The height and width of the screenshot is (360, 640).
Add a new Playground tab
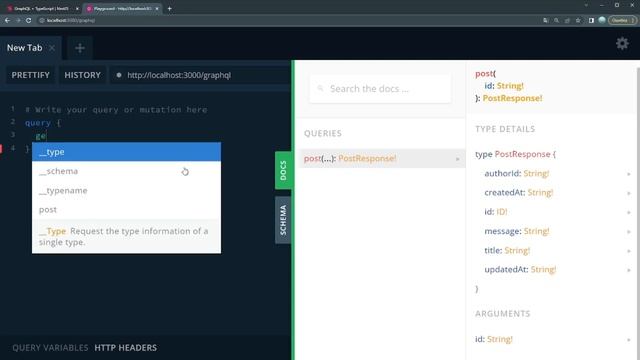point(80,48)
